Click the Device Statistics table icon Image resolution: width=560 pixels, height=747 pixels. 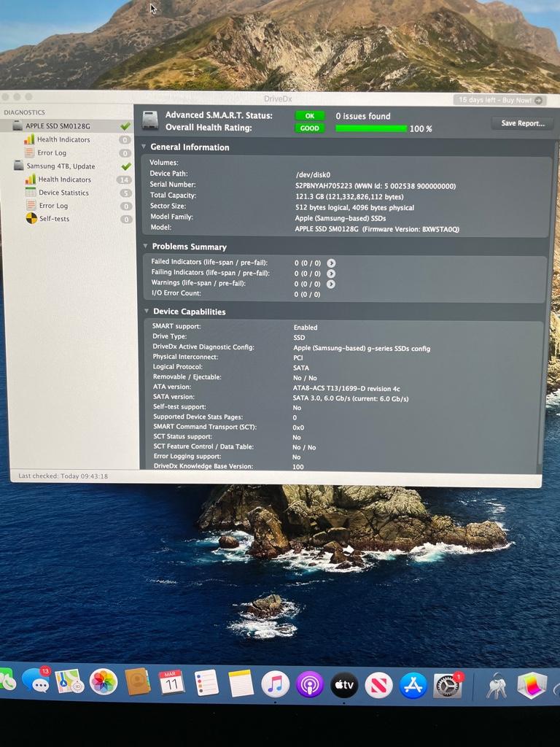coord(31,193)
